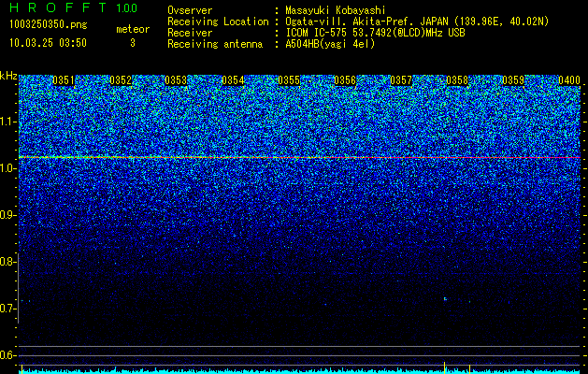Click the 'Receiving antenna' label
588x374 pixels.
click(215, 44)
